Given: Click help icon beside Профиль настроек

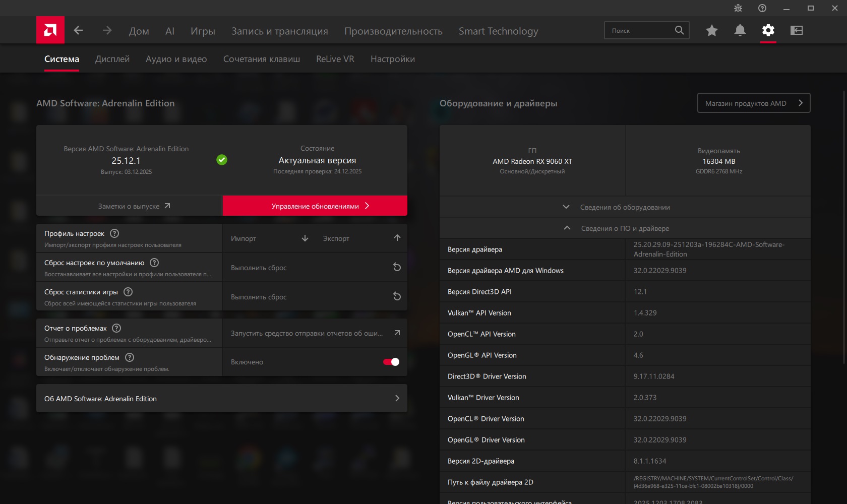Looking at the screenshot, I should tap(114, 233).
